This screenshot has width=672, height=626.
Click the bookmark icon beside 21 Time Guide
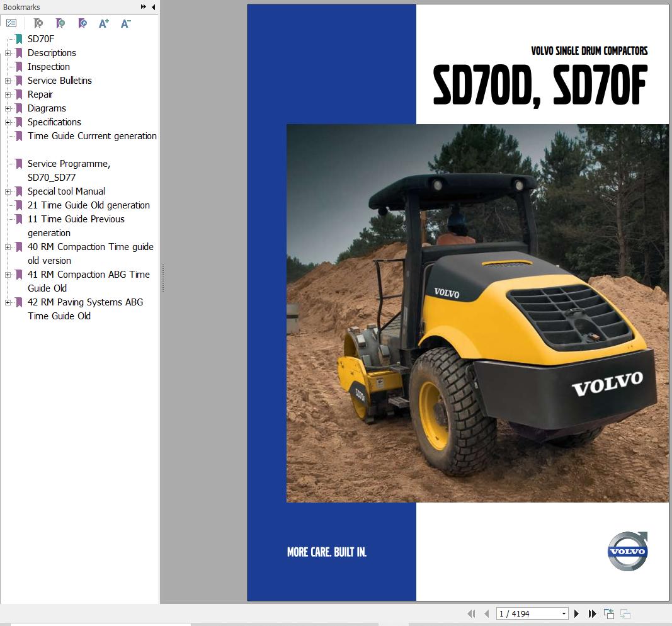(x=19, y=205)
